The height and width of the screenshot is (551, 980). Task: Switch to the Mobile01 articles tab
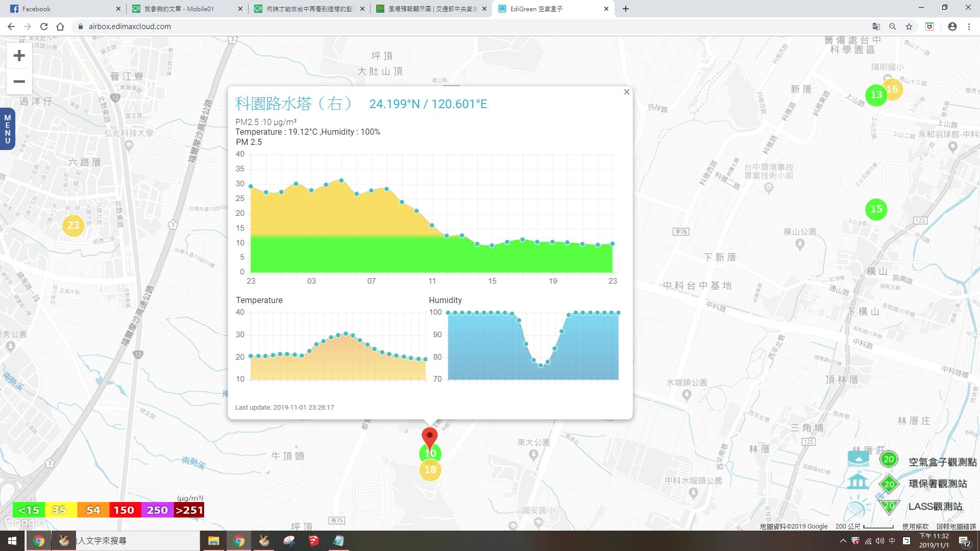point(186,9)
